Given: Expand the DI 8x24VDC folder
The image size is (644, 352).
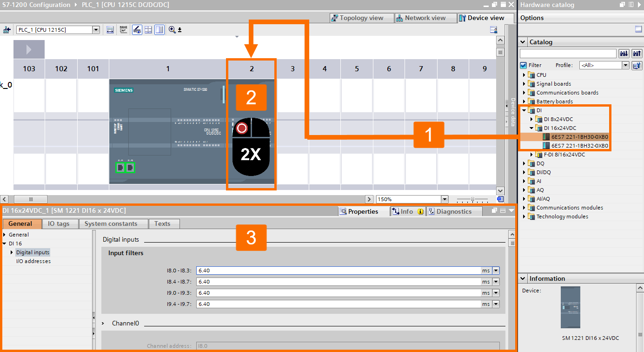Looking at the screenshot, I should [x=532, y=119].
